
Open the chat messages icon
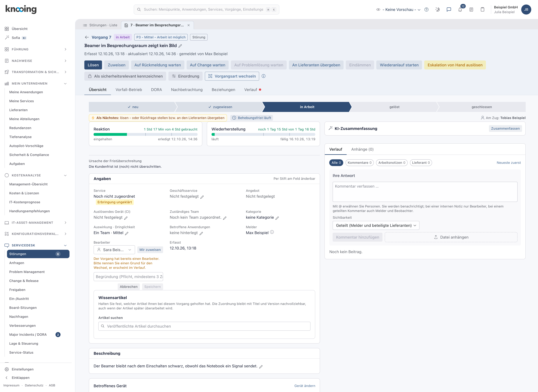click(449, 10)
